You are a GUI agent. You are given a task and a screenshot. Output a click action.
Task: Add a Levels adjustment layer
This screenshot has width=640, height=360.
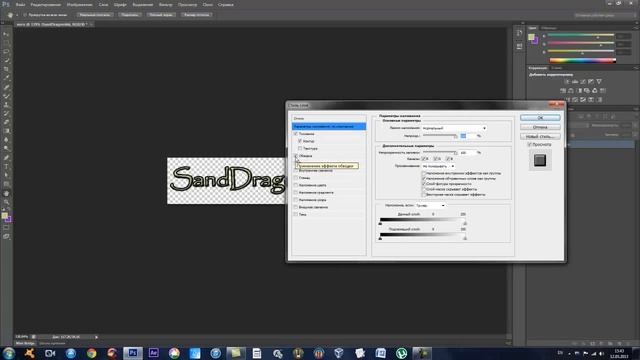575,82
